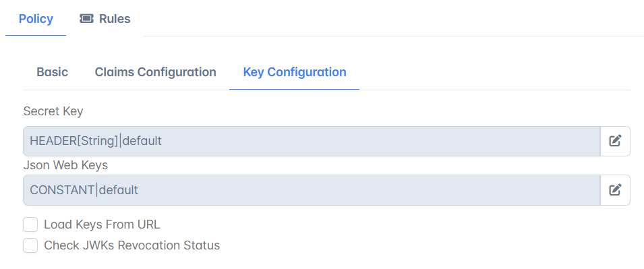644x269 pixels.
Task: Open the Secret Key edit icon
Action: click(615, 141)
